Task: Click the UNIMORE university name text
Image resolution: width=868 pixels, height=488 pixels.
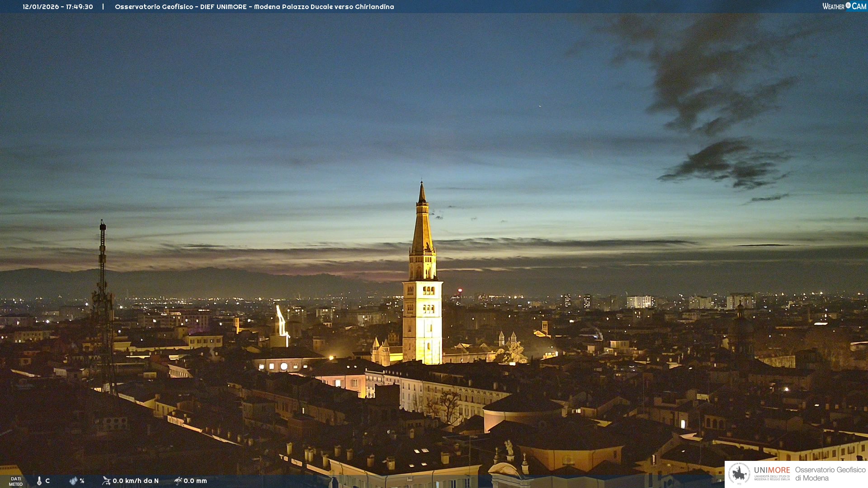Action: [772, 470]
